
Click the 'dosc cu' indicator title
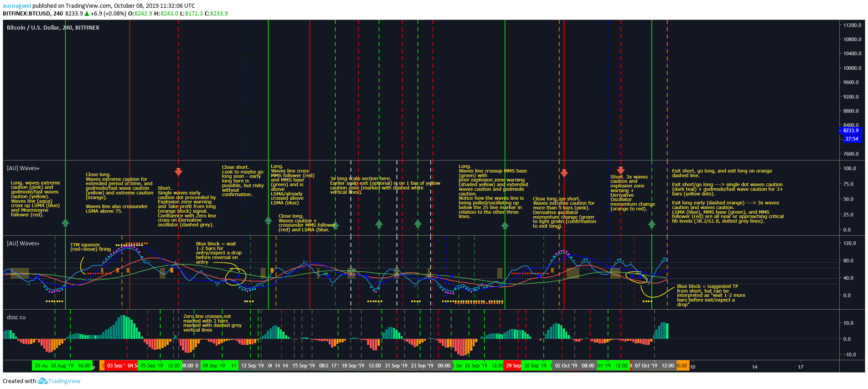16,317
